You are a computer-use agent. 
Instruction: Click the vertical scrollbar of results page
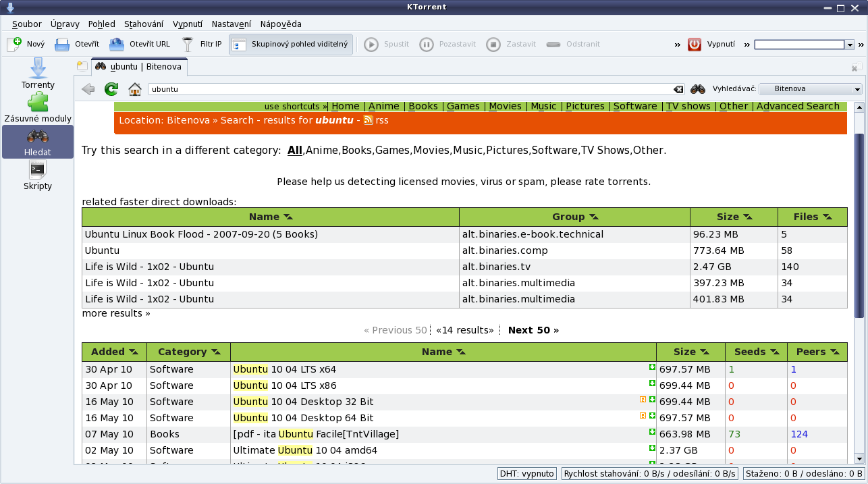coord(859,226)
